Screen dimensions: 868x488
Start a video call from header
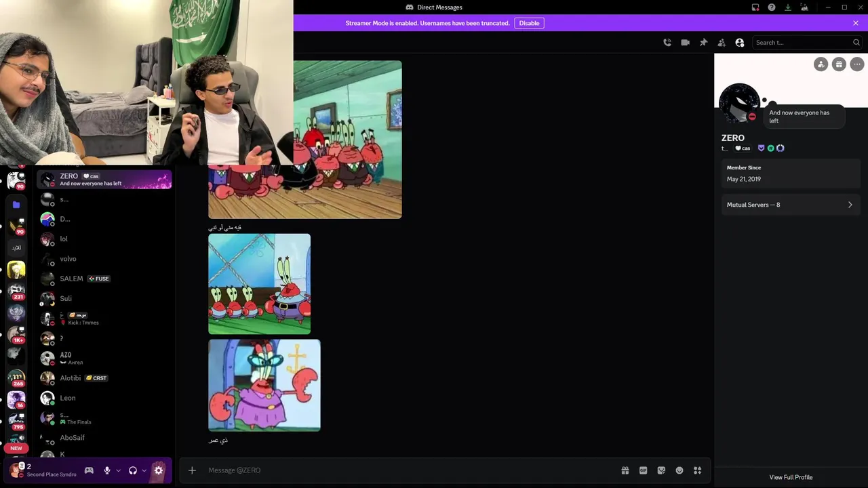(x=686, y=42)
